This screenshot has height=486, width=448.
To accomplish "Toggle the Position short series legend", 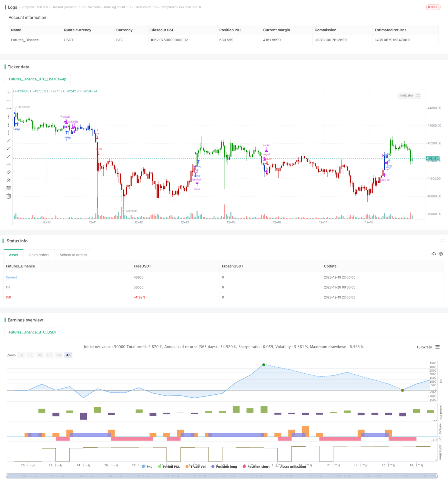I will (256, 467).
